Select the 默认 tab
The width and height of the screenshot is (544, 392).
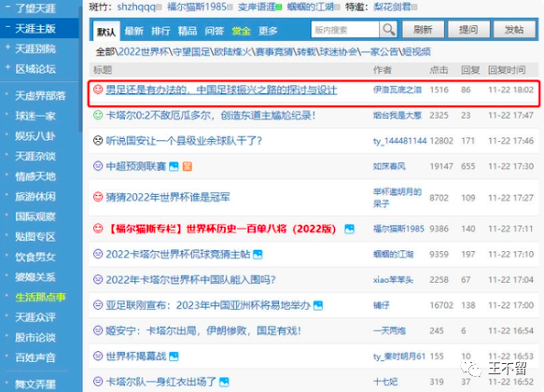pyautogui.click(x=106, y=32)
